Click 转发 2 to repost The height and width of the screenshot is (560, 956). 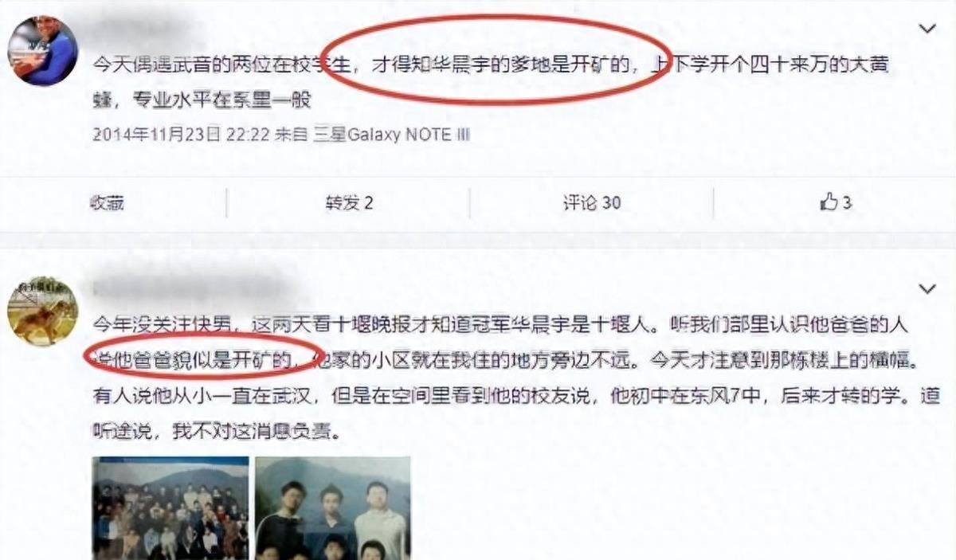pos(349,202)
